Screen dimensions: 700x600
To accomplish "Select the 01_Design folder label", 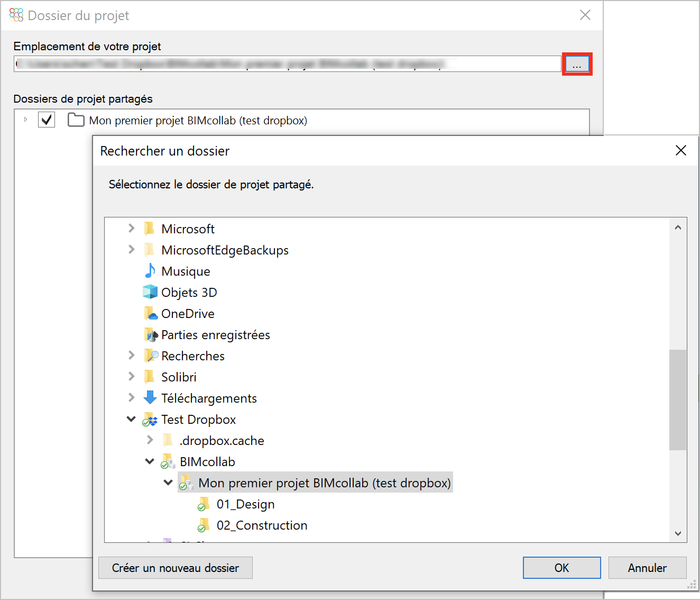I will 246,504.
